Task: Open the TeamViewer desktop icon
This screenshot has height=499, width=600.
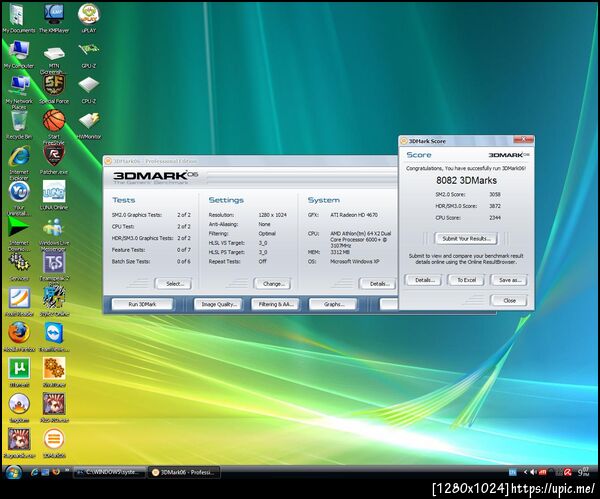Action: [54, 337]
